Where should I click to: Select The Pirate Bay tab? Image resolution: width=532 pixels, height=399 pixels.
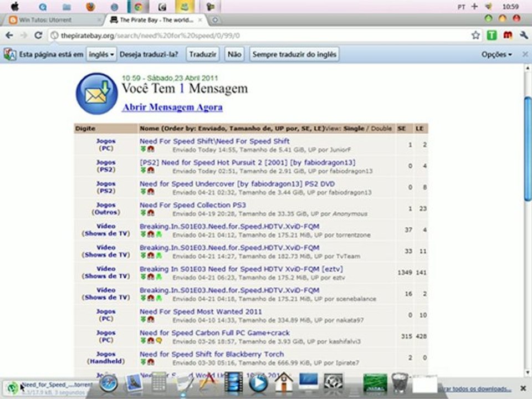[x=156, y=20]
